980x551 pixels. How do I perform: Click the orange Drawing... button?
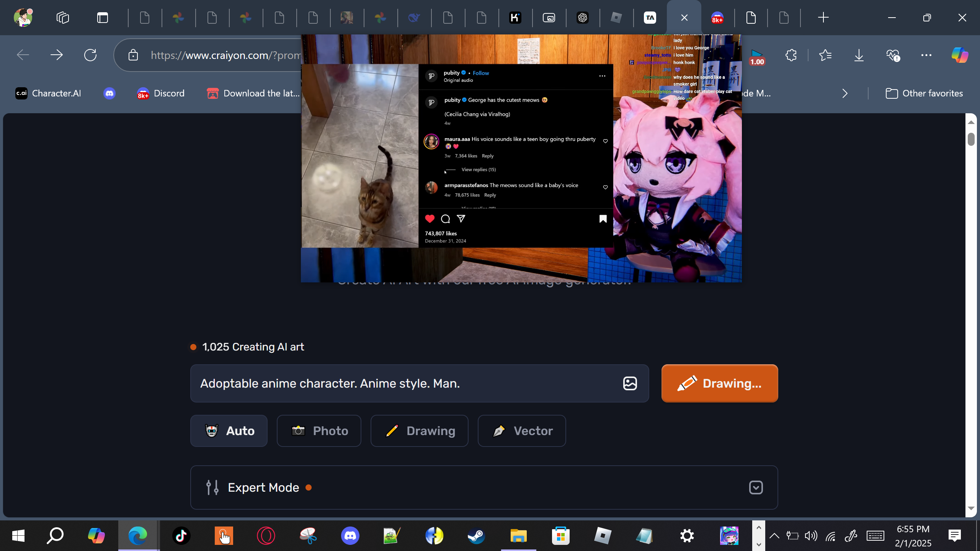tap(719, 383)
